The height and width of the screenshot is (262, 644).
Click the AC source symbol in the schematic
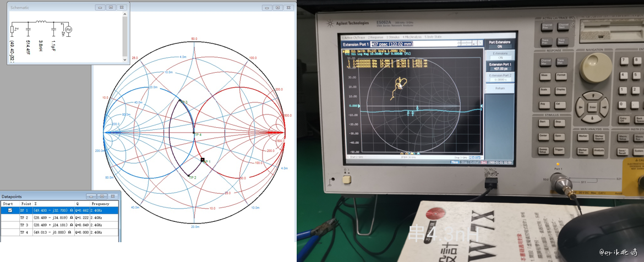click(x=68, y=29)
